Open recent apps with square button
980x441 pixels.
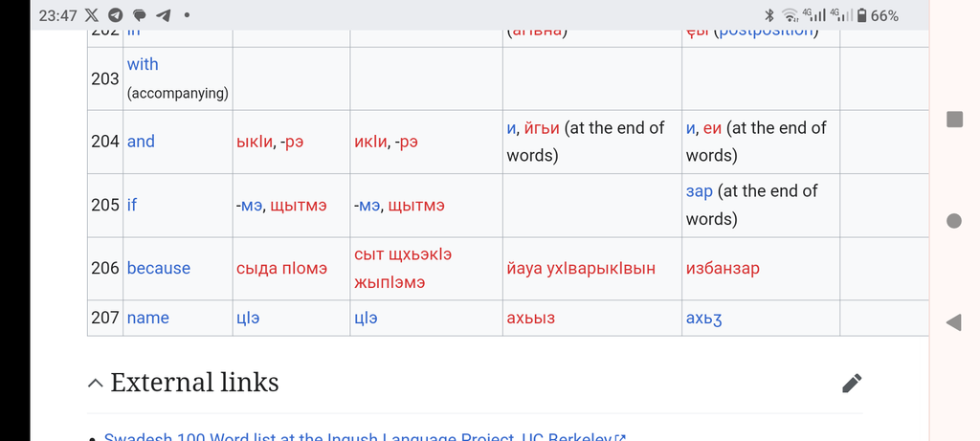(x=954, y=120)
